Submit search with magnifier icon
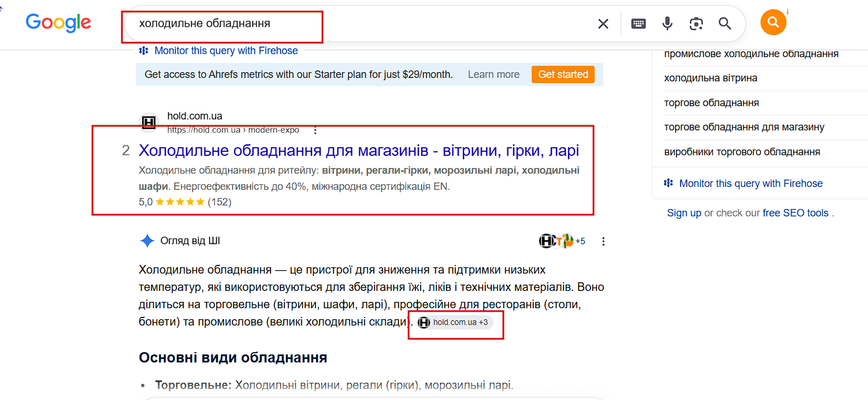The height and width of the screenshot is (400, 868). pos(725,24)
